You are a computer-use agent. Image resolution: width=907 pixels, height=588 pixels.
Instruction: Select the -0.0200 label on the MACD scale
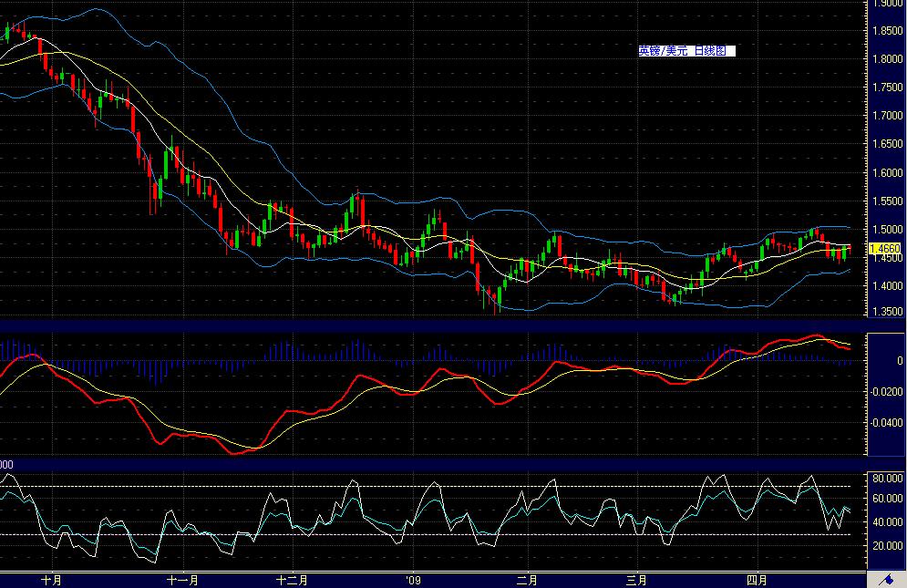click(x=886, y=392)
